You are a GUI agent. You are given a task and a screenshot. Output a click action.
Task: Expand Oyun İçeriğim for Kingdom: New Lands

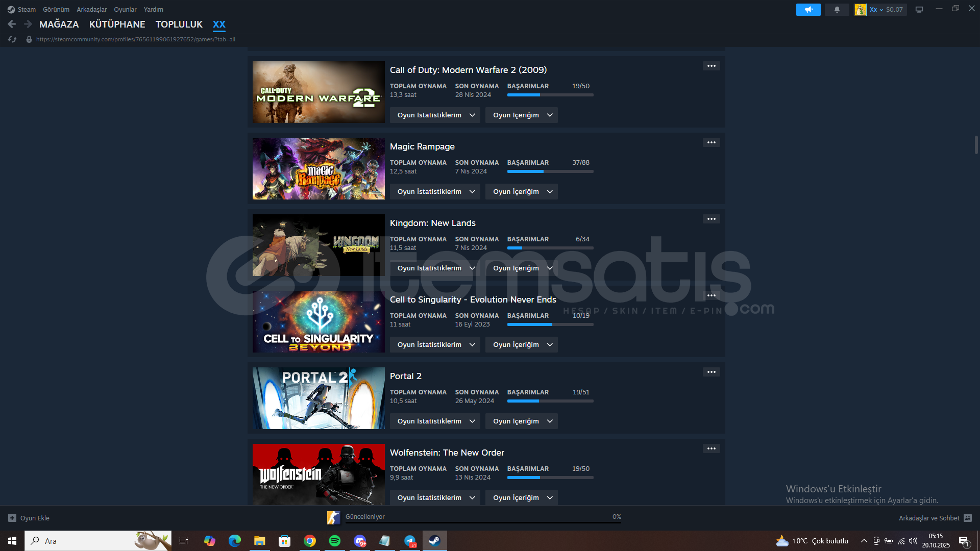(x=522, y=268)
